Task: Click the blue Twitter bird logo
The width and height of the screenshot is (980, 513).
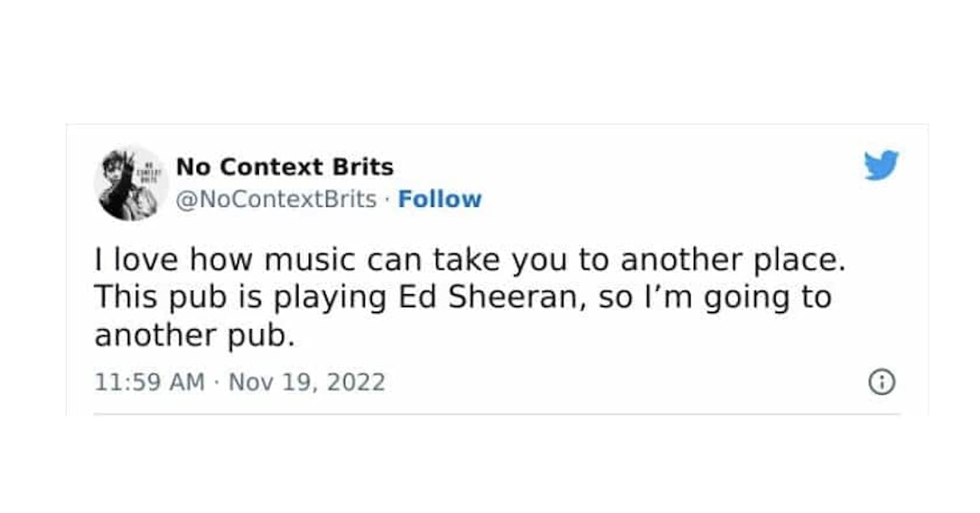Action: coord(881,165)
